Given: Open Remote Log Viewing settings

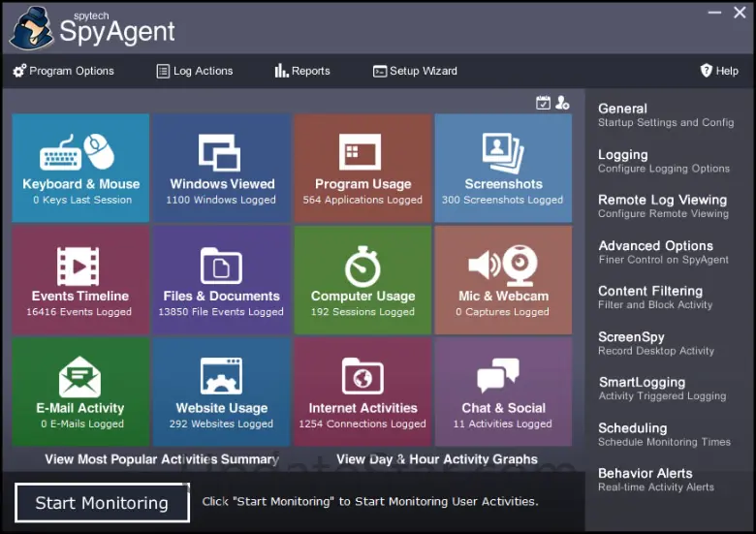Looking at the screenshot, I should pos(663,206).
